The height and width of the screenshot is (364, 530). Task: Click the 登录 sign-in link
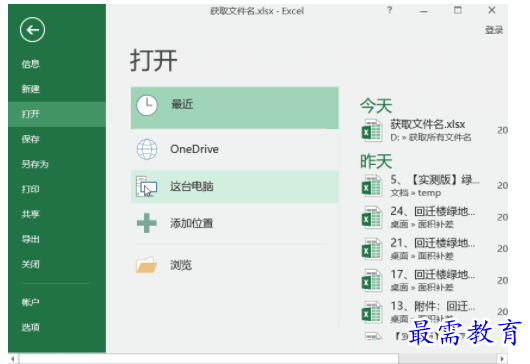[x=494, y=30]
